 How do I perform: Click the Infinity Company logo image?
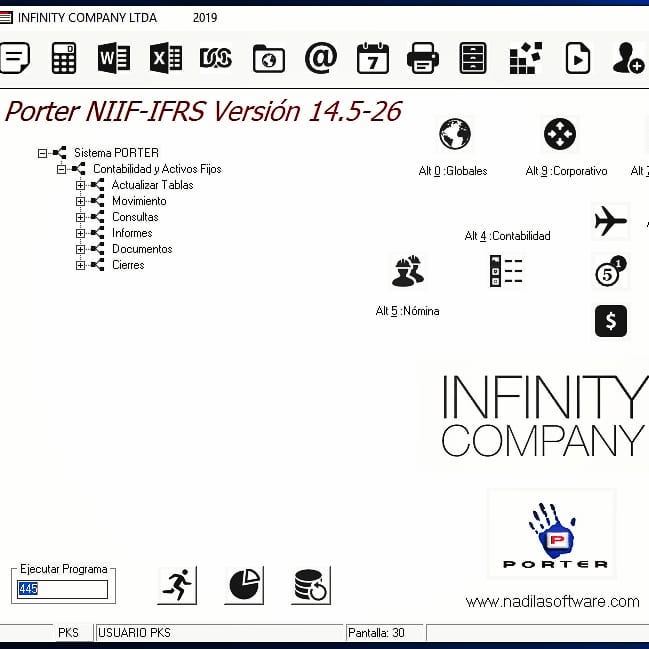click(x=545, y=415)
